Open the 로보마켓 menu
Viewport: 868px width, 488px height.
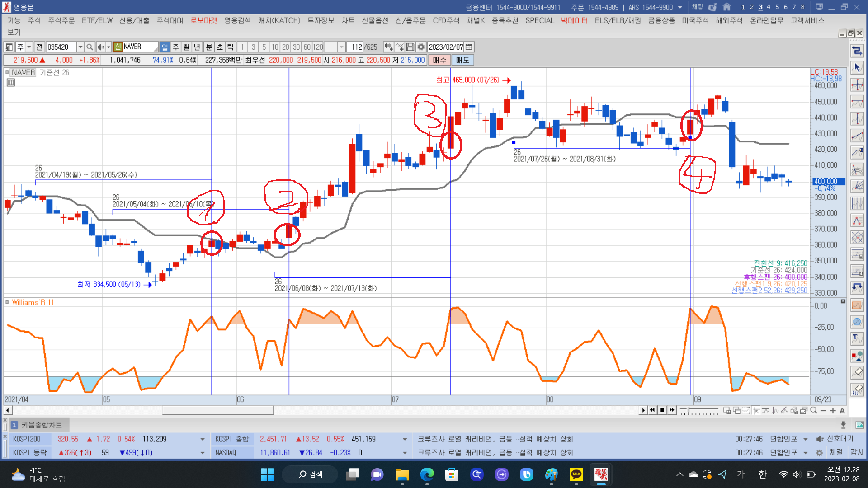(203, 21)
